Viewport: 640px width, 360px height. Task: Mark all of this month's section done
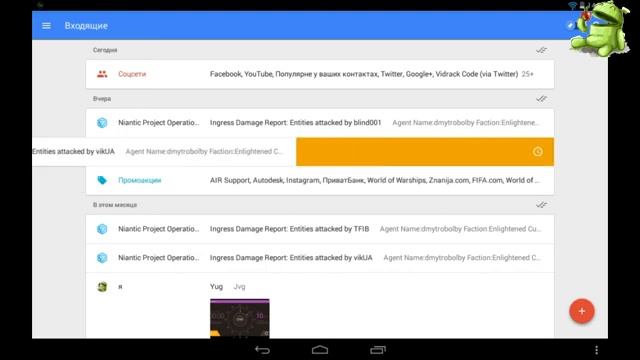[541, 204]
